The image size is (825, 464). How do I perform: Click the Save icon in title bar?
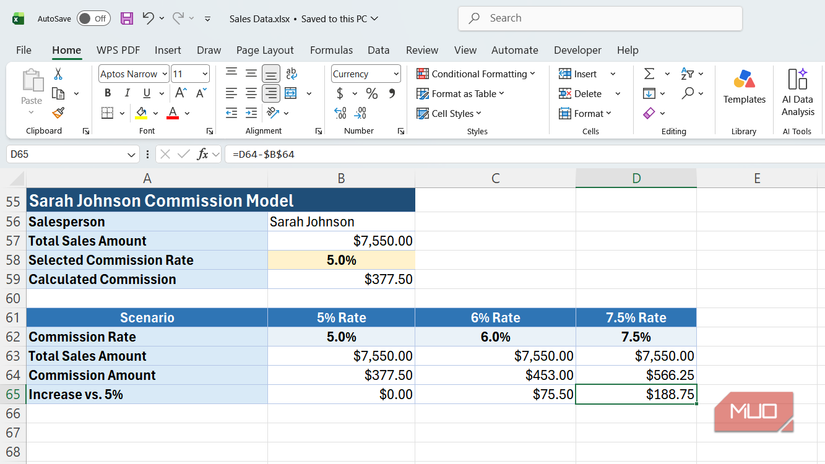(x=127, y=18)
